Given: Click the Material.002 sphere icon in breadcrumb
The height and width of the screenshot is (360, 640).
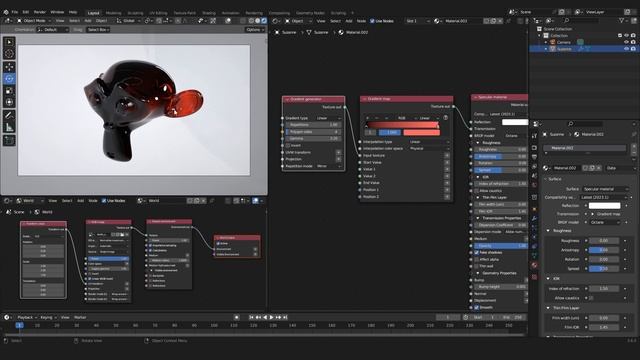Looking at the screenshot, I should [341, 32].
